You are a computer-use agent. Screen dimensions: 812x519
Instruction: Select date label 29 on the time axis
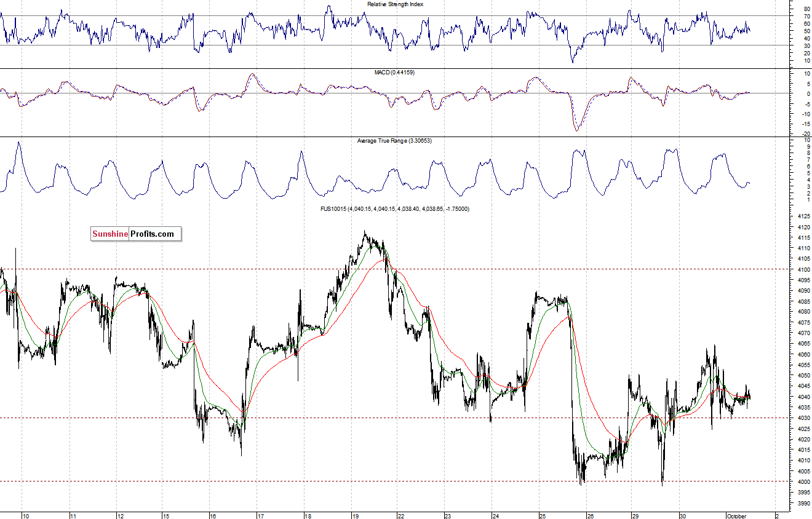pos(636,516)
